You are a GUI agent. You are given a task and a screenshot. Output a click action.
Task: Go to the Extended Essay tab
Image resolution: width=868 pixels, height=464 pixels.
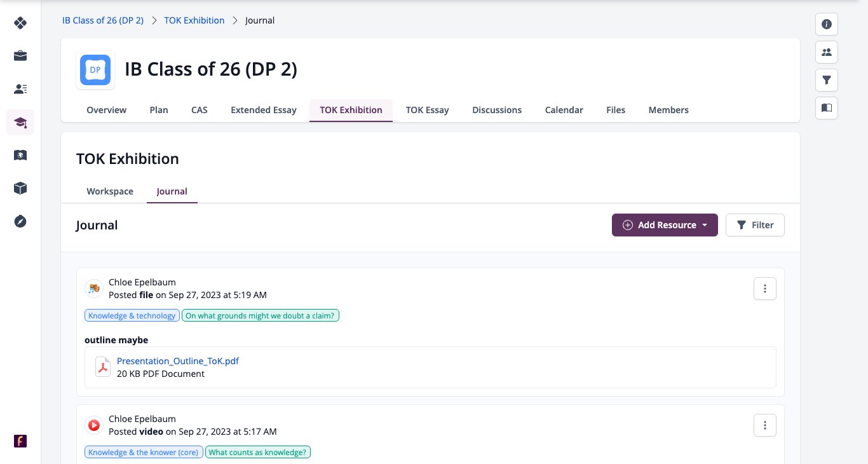pyautogui.click(x=264, y=110)
